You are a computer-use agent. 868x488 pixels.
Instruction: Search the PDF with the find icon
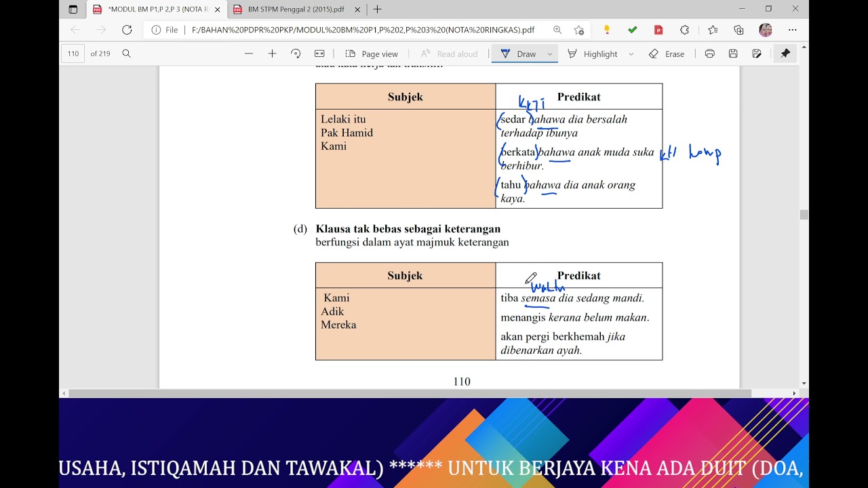126,54
